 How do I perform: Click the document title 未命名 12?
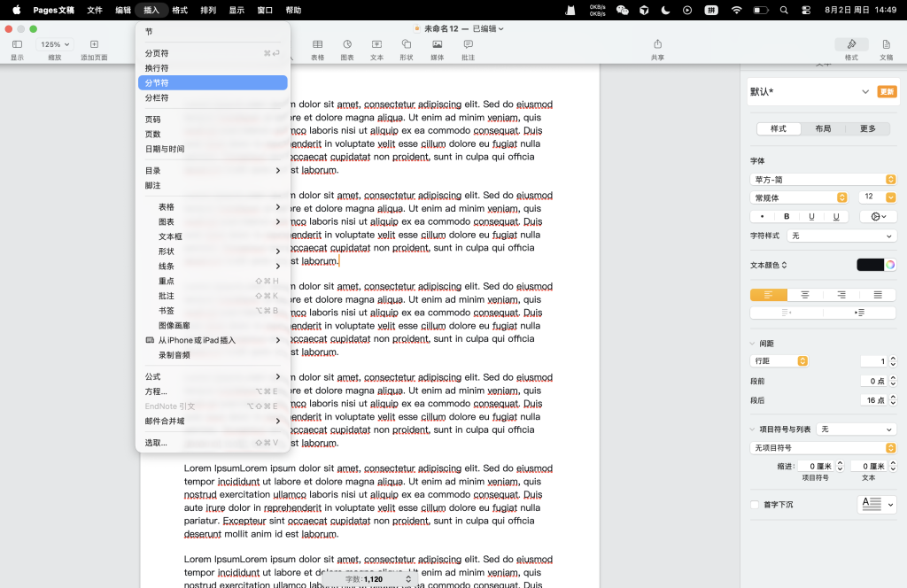point(441,28)
